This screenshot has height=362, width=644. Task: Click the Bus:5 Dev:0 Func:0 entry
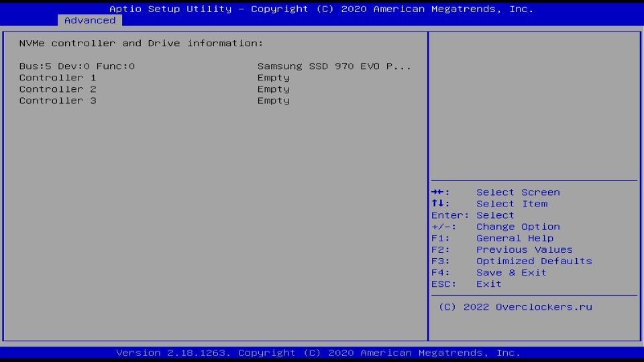76,66
